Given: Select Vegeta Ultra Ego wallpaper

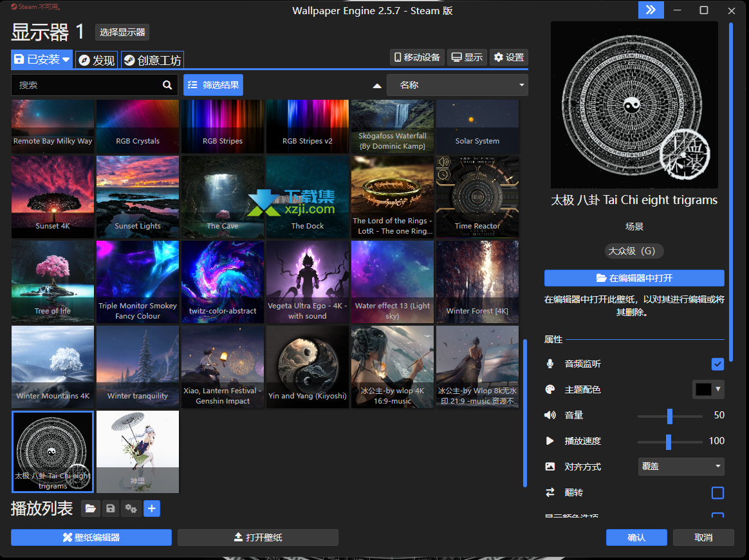Looking at the screenshot, I should tap(308, 282).
